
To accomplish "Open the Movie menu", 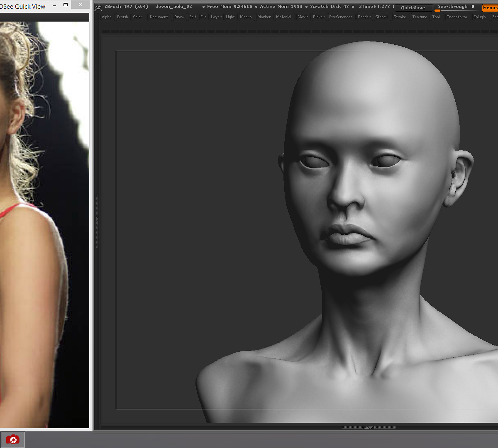I will (x=303, y=17).
